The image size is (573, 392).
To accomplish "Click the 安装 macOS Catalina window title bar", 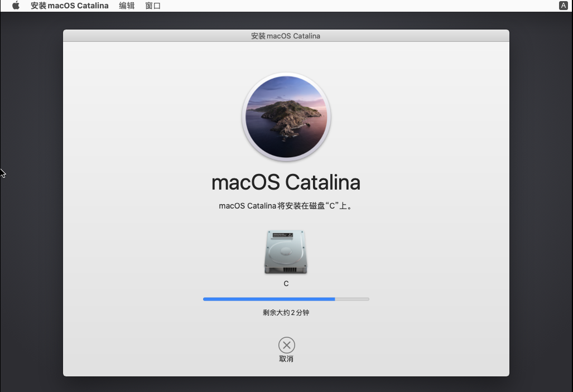I will [286, 36].
